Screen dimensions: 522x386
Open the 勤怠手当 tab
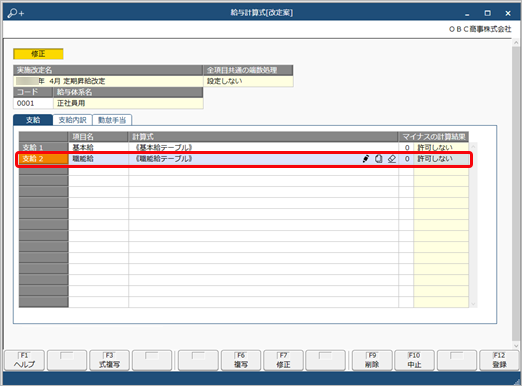112,120
